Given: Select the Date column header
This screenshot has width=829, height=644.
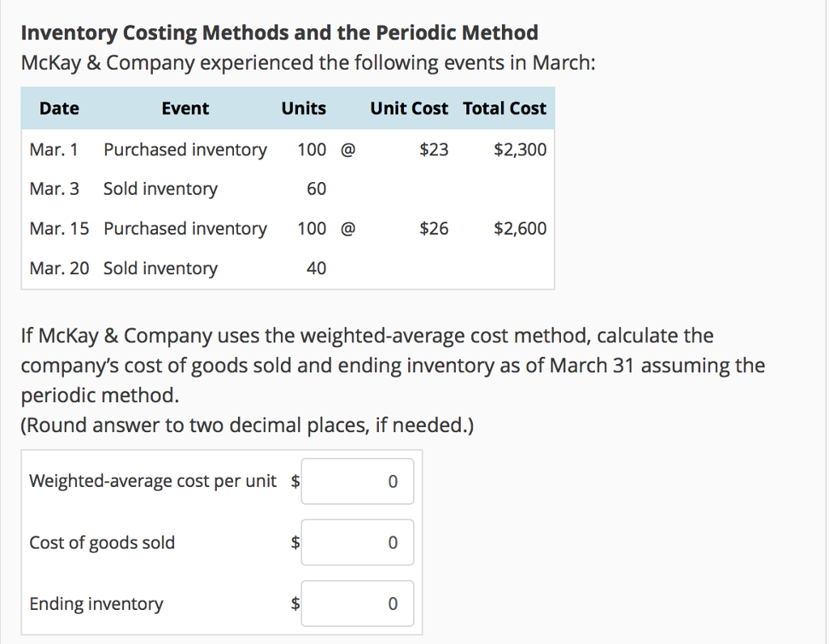Looking at the screenshot, I should (x=59, y=108).
